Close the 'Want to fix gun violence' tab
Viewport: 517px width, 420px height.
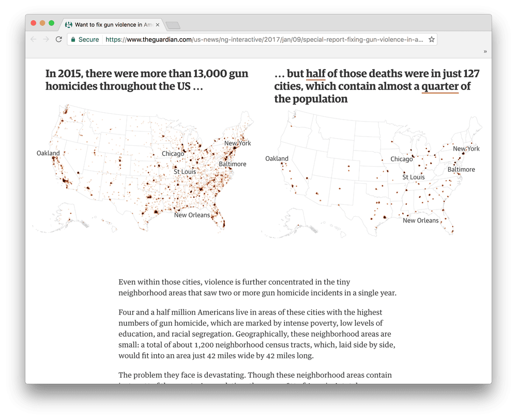(x=158, y=25)
